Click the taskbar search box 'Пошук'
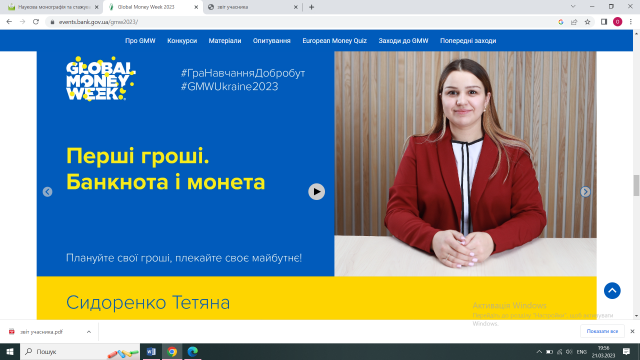Screen dimensions: 640x360 (80, 351)
